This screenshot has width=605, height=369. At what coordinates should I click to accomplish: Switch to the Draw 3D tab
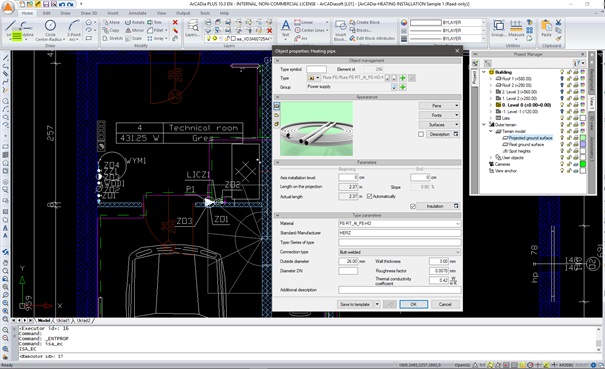[89, 13]
